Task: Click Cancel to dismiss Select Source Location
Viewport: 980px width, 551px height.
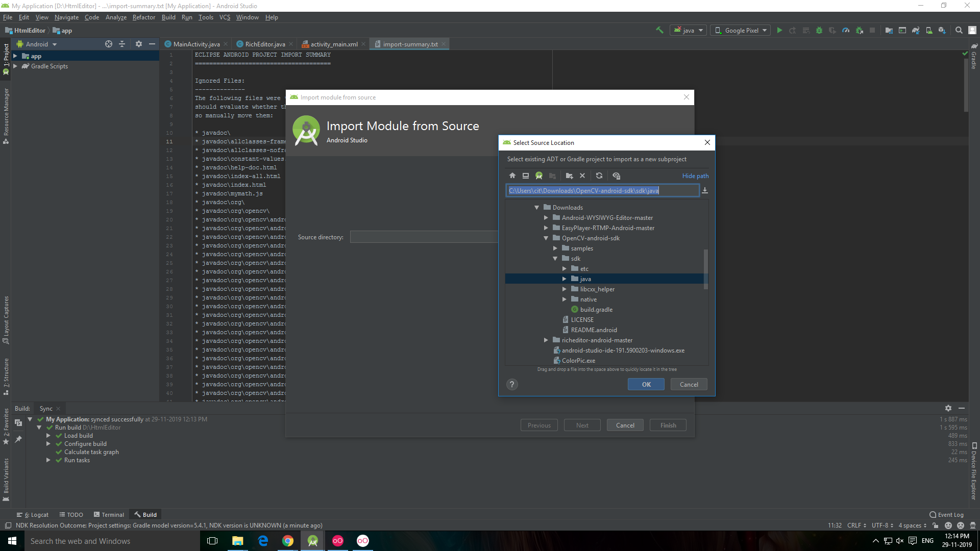Action: [688, 384]
